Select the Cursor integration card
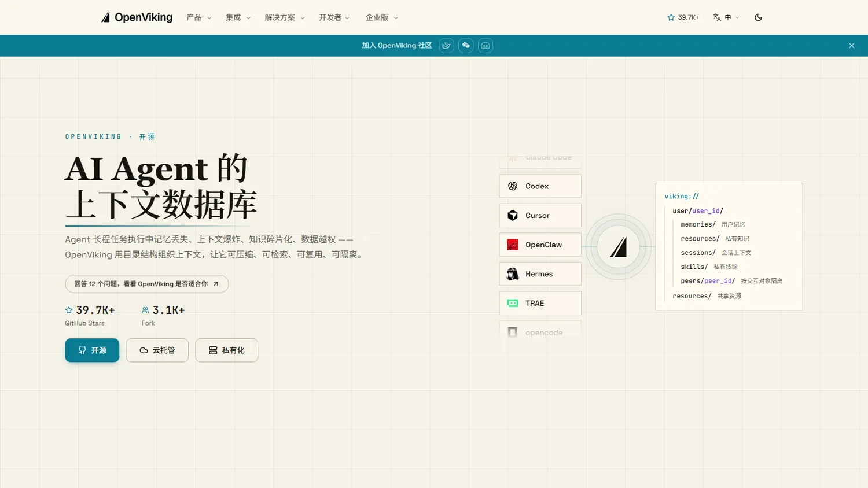 pyautogui.click(x=540, y=215)
